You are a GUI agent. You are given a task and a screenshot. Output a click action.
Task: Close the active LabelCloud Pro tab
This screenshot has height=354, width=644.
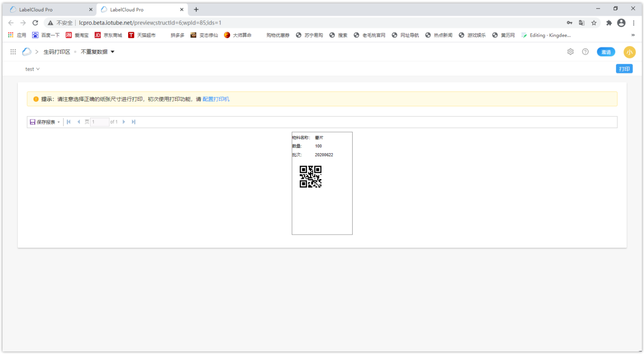pos(182,9)
